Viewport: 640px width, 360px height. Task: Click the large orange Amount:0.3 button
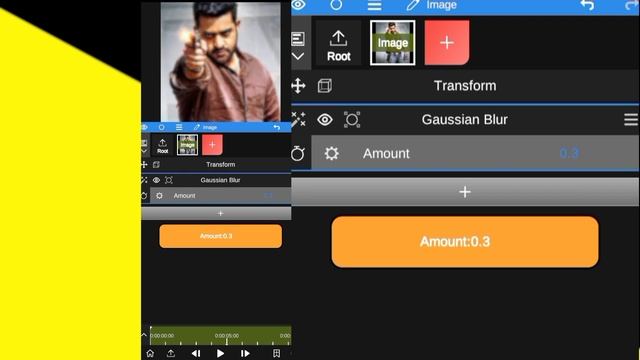pos(465,242)
